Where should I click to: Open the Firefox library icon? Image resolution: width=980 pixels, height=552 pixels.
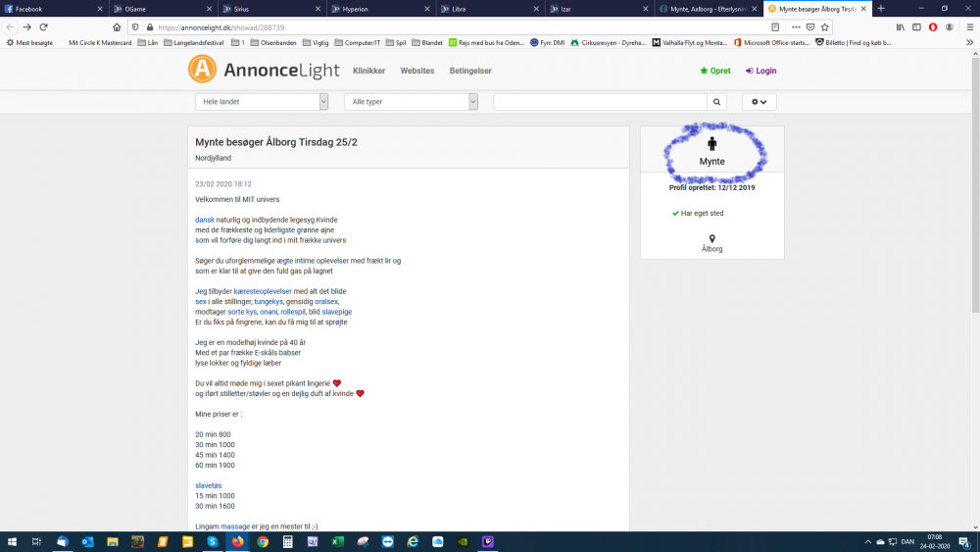(901, 27)
